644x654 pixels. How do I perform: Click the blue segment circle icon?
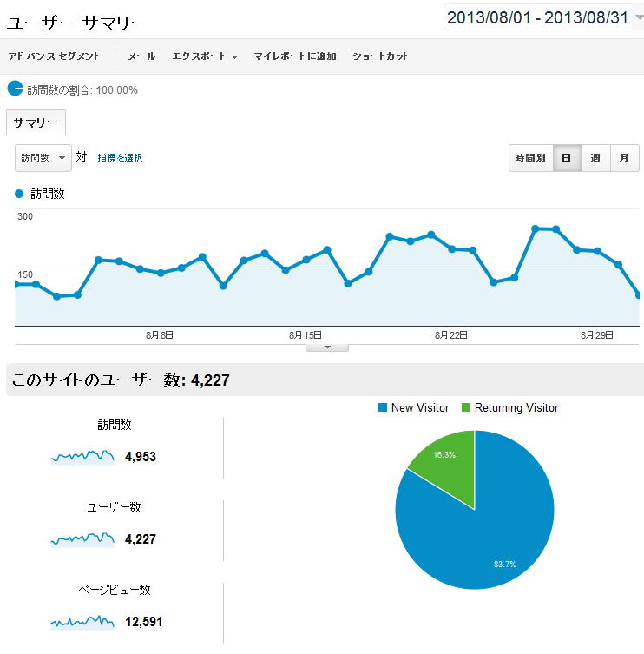pos(15,89)
